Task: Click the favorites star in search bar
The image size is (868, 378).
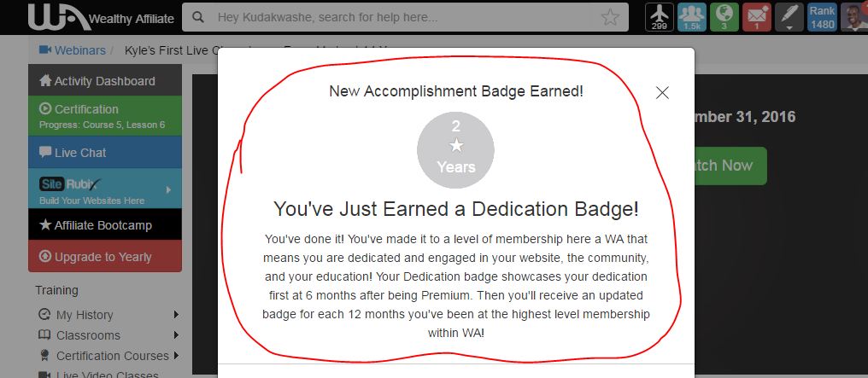Action: click(x=610, y=18)
